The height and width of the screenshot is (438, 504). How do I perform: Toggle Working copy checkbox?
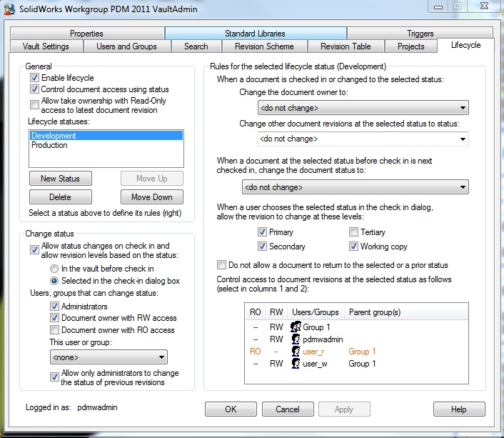pyautogui.click(x=353, y=247)
